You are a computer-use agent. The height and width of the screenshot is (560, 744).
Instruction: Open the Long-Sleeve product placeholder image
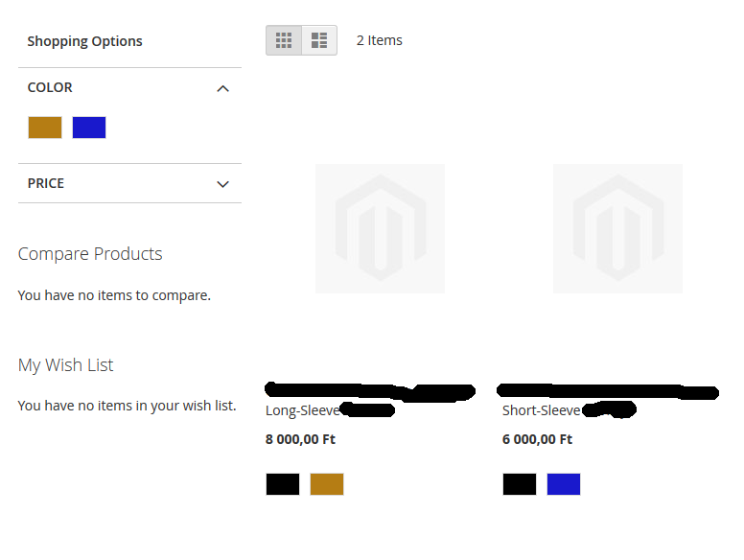(380, 228)
